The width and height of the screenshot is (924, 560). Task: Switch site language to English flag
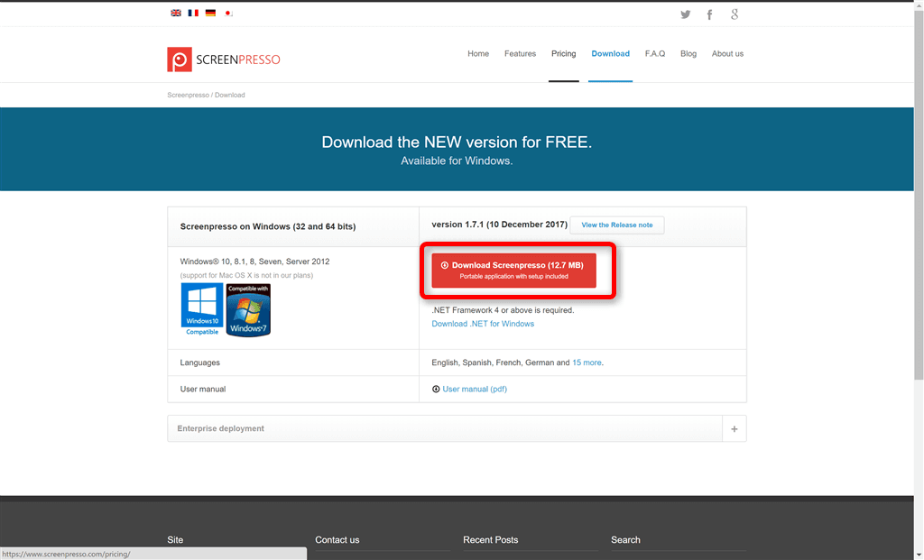176,13
